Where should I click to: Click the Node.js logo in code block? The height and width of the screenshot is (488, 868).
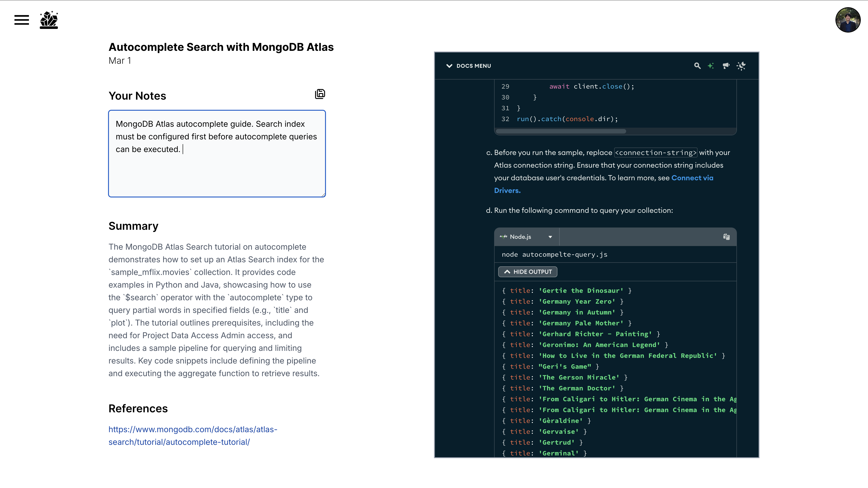point(503,237)
